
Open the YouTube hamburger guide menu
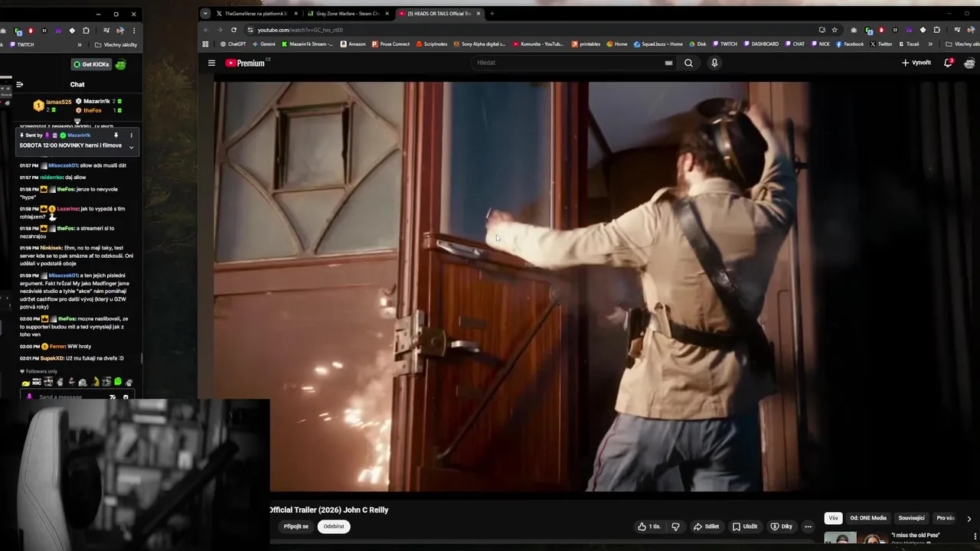coord(211,63)
